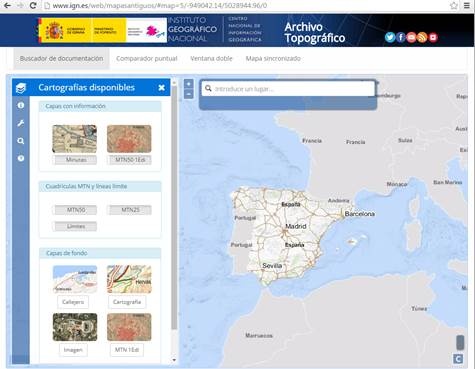Select the magnifier search icon in sidebar
This screenshot has width=475, height=369.
click(x=21, y=141)
